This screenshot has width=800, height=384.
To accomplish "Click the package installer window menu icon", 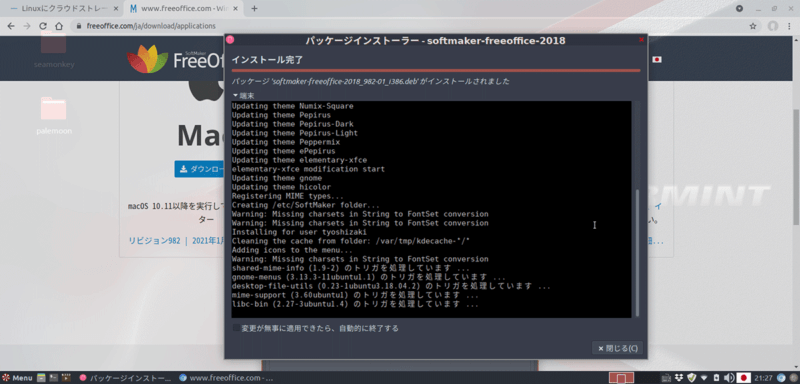I will pyautogui.click(x=230, y=40).
